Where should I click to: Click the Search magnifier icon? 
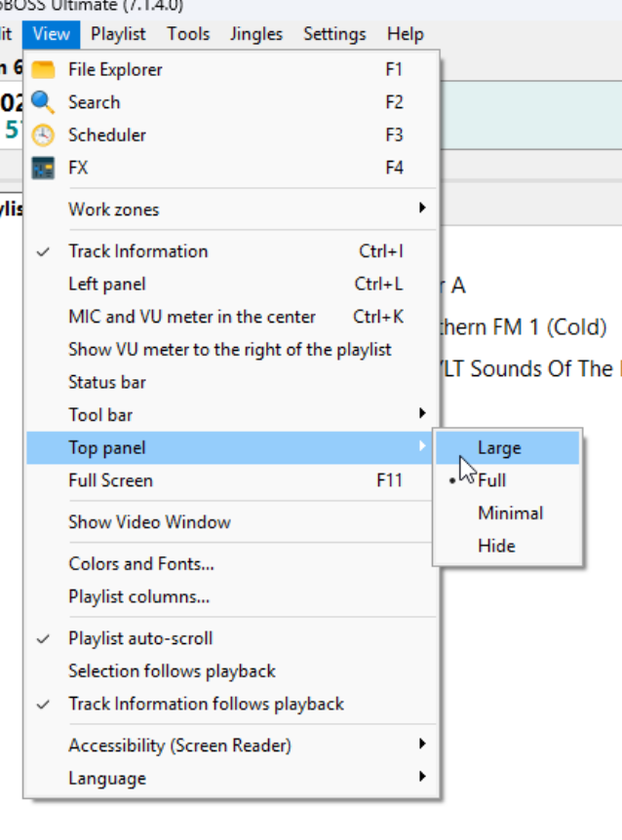43,102
